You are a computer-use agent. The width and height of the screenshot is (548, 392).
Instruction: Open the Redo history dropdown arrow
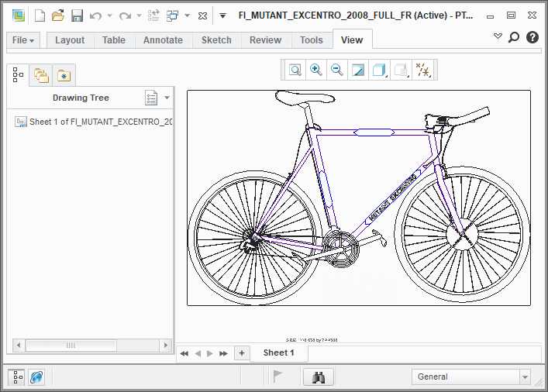pyautogui.click(x=139, y=15)
